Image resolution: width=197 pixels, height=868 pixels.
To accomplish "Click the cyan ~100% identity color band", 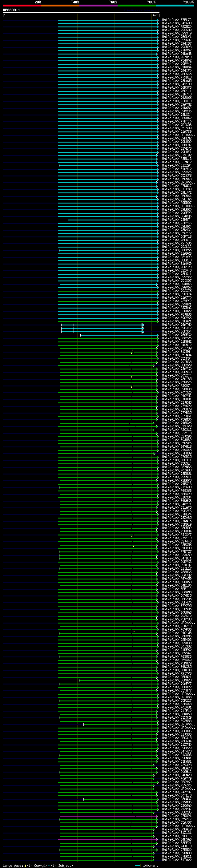I will (x=175, y=6).
